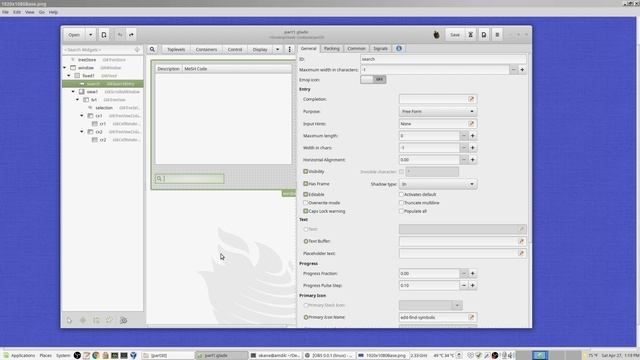Image resolution: width=640 pixels, height=360 pixels.
Task: Toggle the Has Frame checkbox
Action: point(305,184)
